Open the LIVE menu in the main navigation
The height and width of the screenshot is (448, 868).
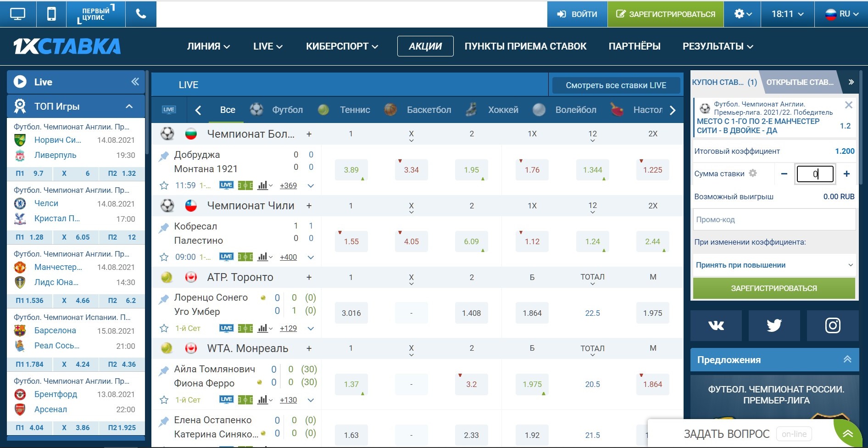pos(268,46)
